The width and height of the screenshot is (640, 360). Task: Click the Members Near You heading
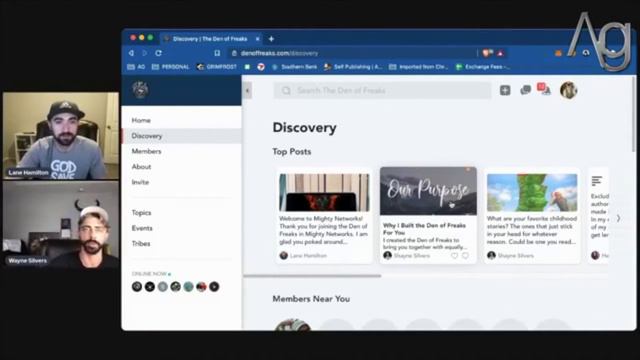point(311,299)
